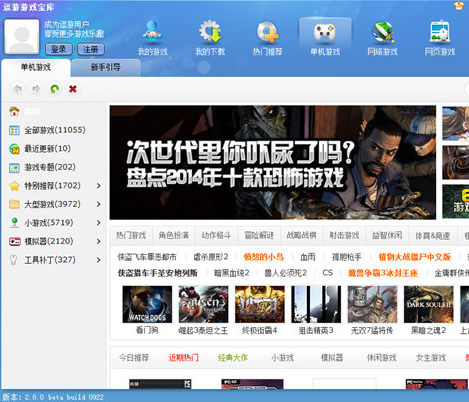The height and width of the screenshot is (402, 469).
Task: Click the skin shirt icon at top right
Action: click(459, 6)
